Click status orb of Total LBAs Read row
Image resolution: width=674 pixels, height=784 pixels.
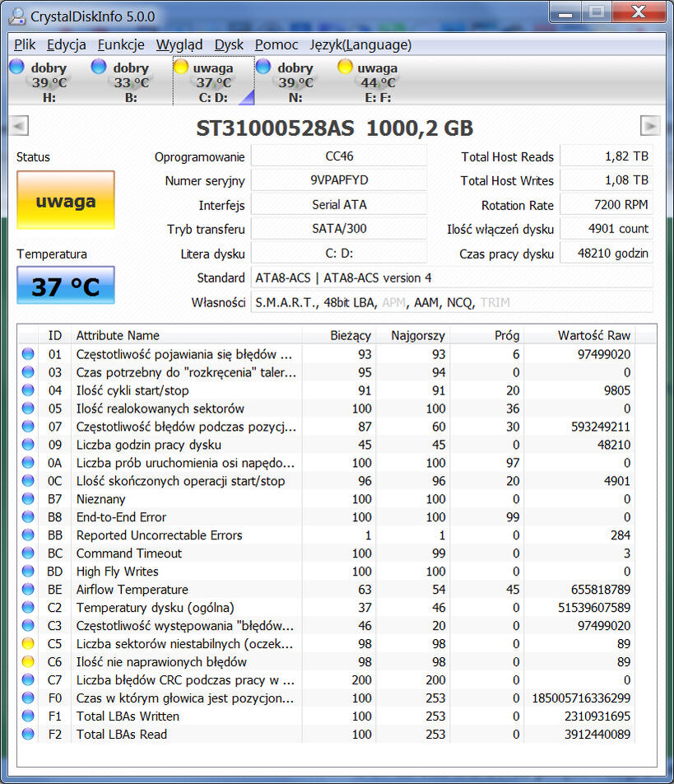point(28,734)
